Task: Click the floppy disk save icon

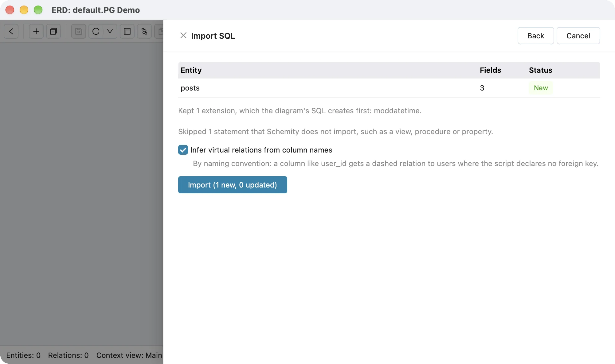Action: click(x=79, y=31)
